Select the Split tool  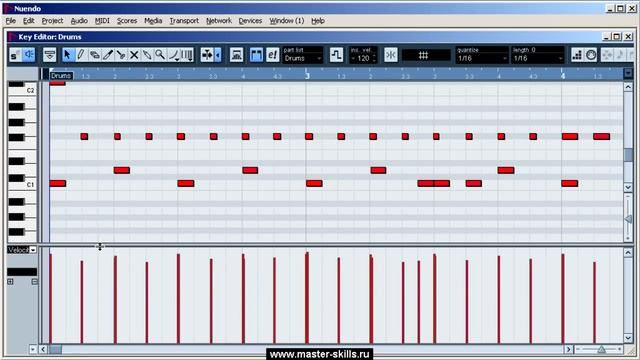pos(121,55)
